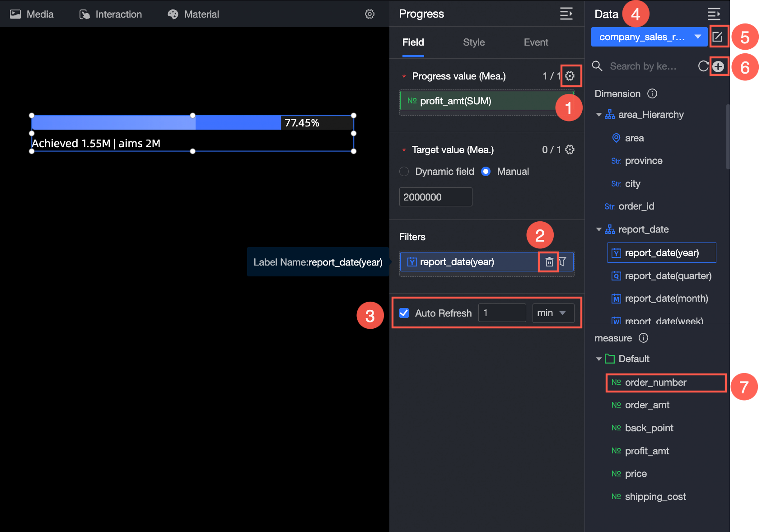Click the 77.45% percentage label
Screen dimensions: 776x532
click(302, 123)
